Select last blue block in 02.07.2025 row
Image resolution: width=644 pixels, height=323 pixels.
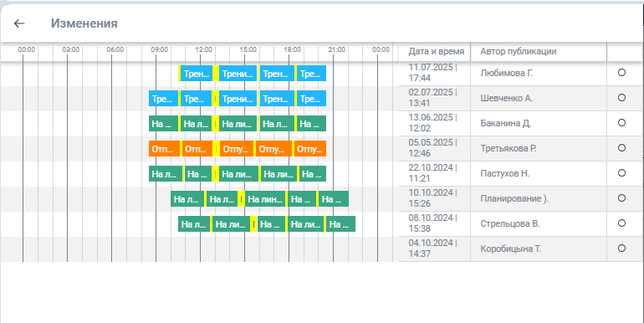[x=311, y=99]
